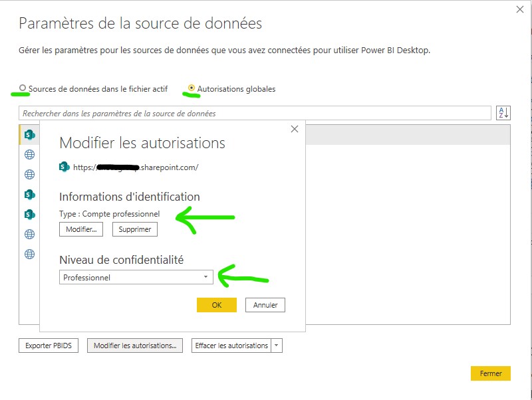Click the fifth SharePoint source icon

coord(29,214)
